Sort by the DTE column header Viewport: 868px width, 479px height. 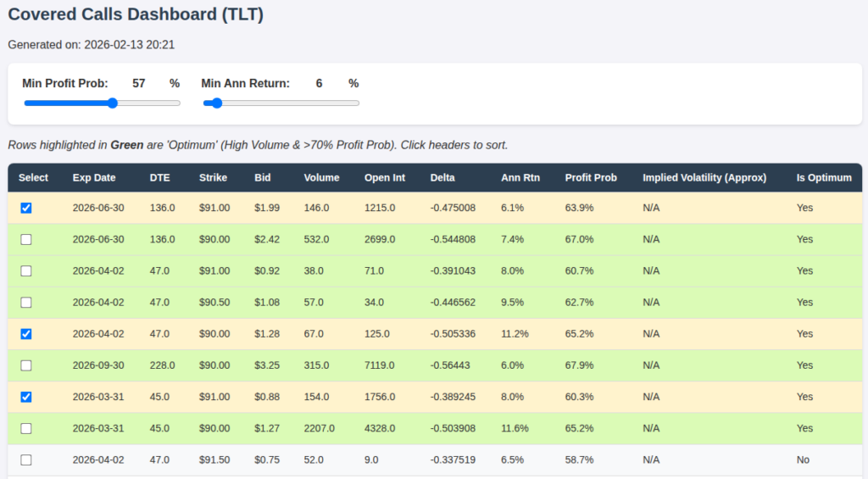click(x=159, y=178)
